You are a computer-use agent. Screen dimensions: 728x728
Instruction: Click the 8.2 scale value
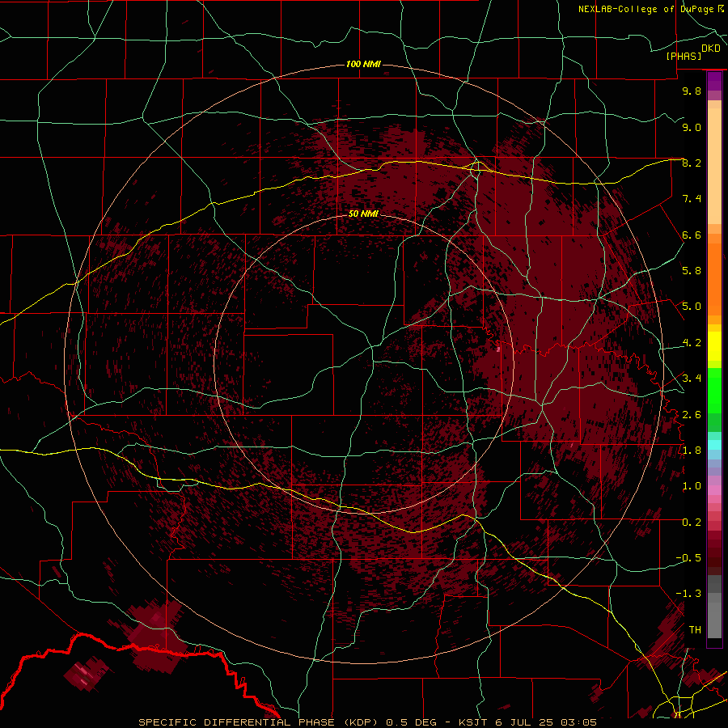[692, 163]
